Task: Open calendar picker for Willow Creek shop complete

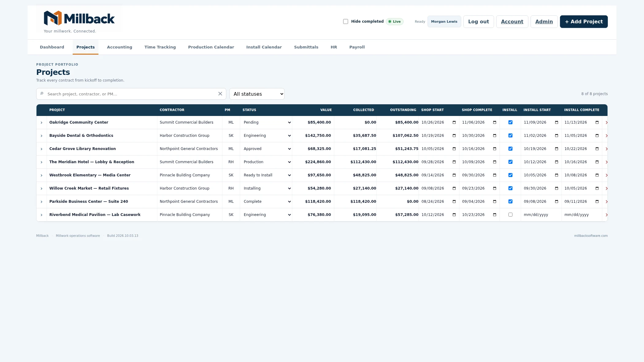Action: [x=495, y=188]
